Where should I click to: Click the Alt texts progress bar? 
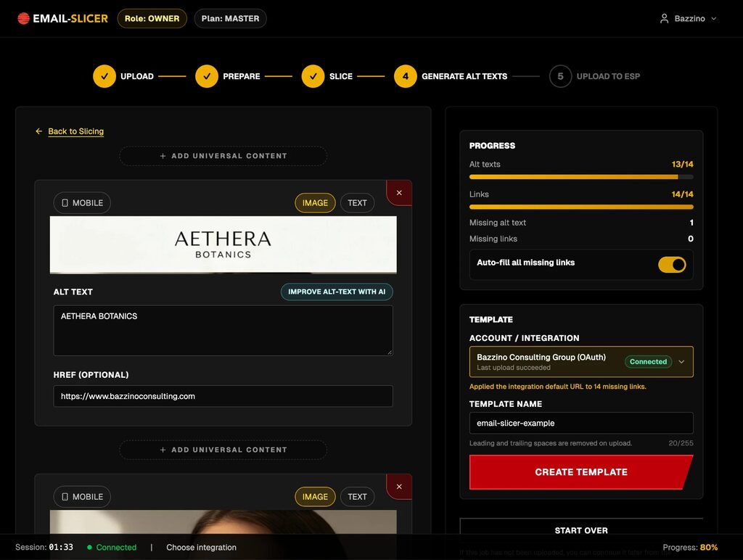click(581, 177)
